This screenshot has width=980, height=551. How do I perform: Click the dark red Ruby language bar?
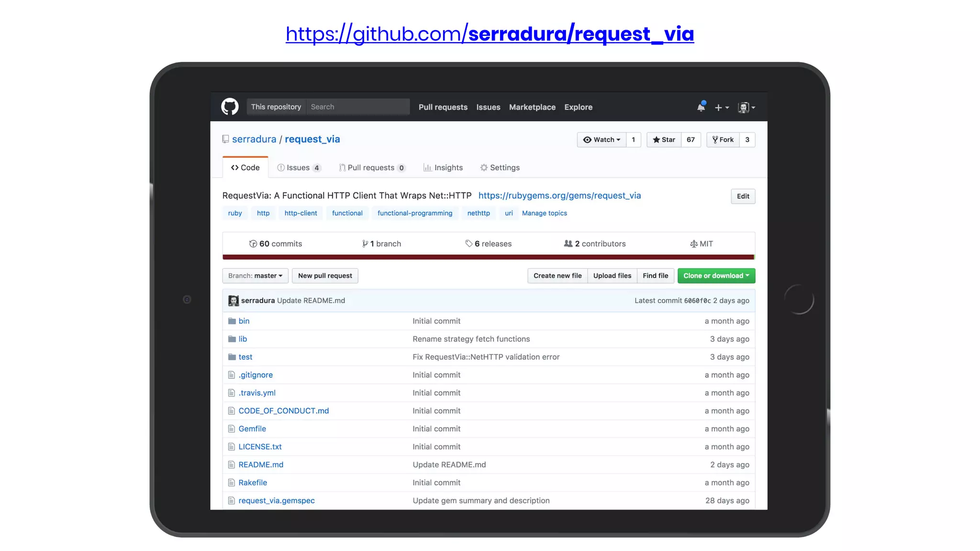pos(488,257)
